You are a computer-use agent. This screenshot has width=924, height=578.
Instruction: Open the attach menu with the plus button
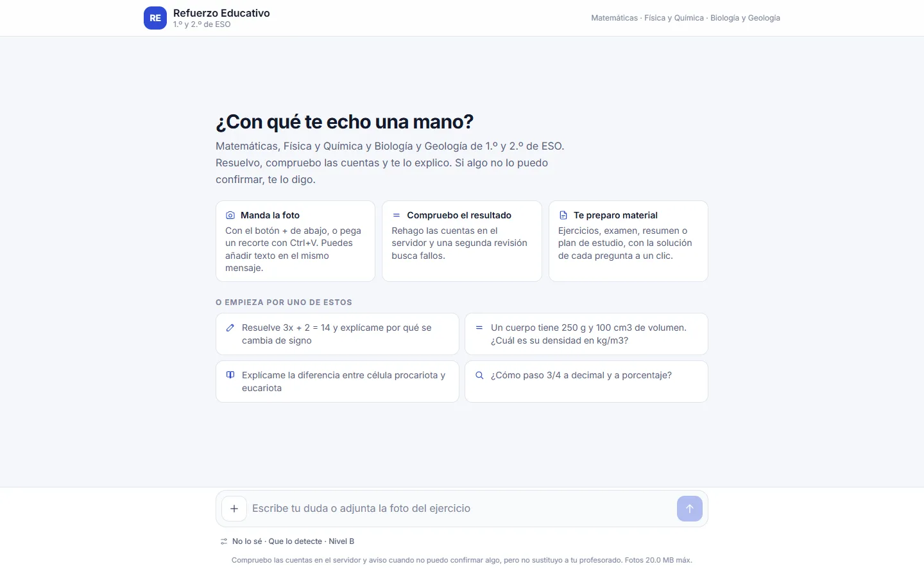[x=234, y=509]
